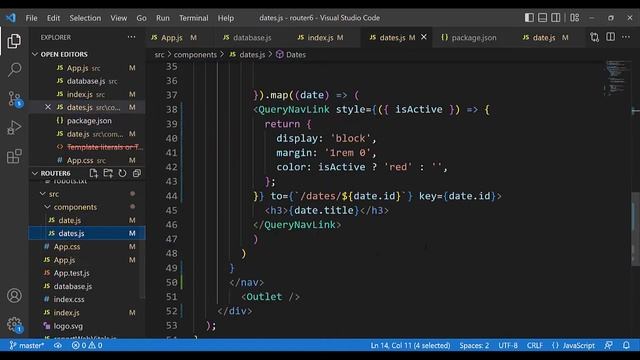Screen dimensions: 640x360
Task: Click line number 44 in the gutter
Action: tap(171, 196)
